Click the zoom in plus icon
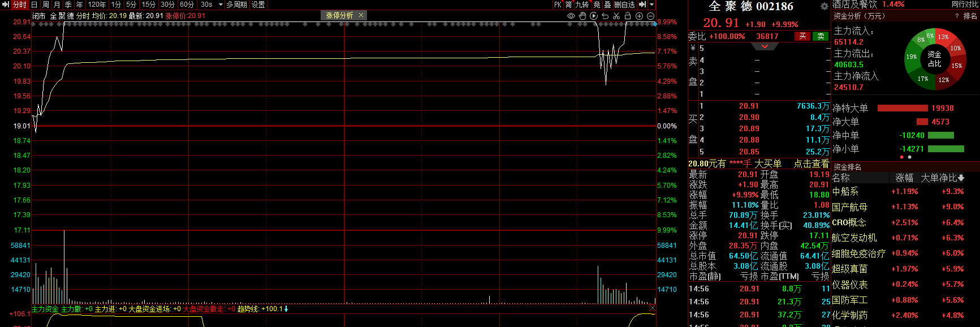Image resolution: width=980 pixels, height=327 pixels. 639,16
